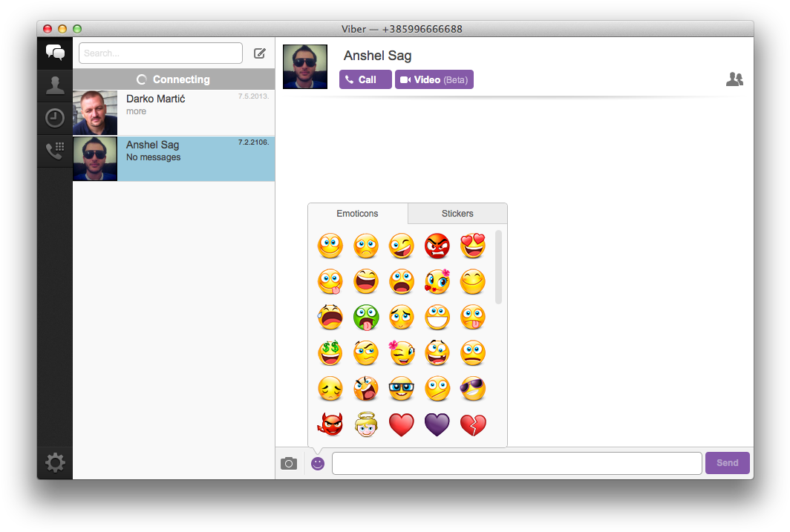The image size is (790, 532).
Task: Select the devil emoticon
Action: pyautogui.click(x=330, y=424)
